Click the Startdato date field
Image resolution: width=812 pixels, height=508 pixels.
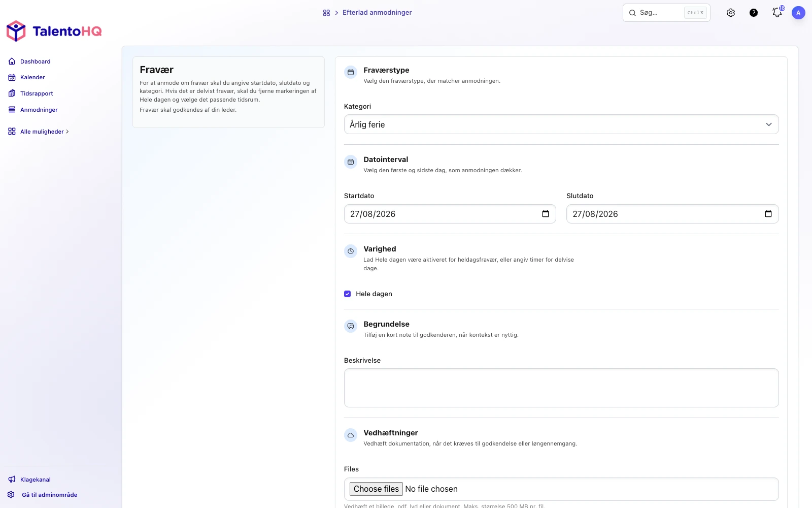point(450,214)
